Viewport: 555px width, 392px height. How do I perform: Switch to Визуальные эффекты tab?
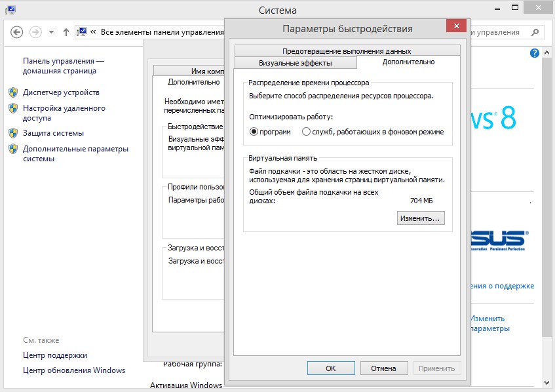[x=296, y=63]
